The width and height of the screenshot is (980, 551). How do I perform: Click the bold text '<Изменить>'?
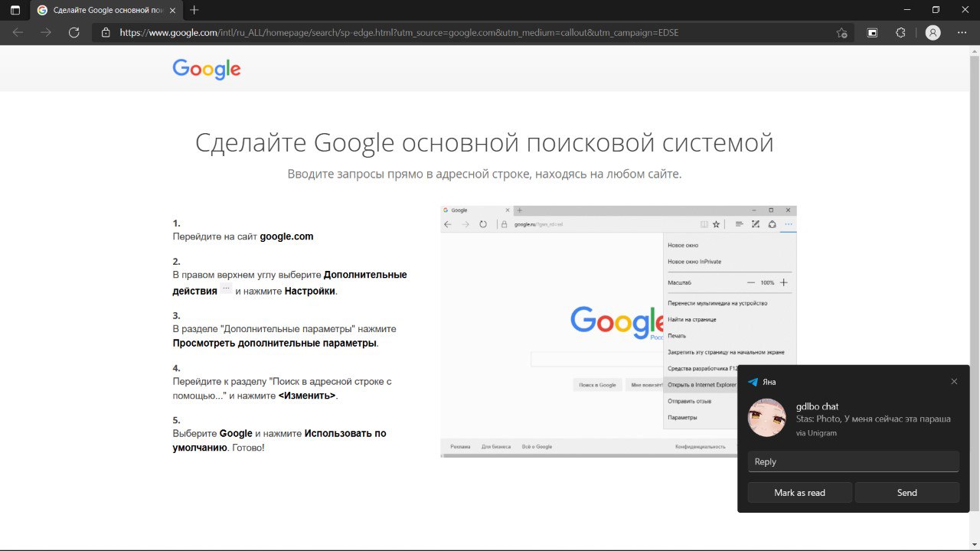coord(306,396)
